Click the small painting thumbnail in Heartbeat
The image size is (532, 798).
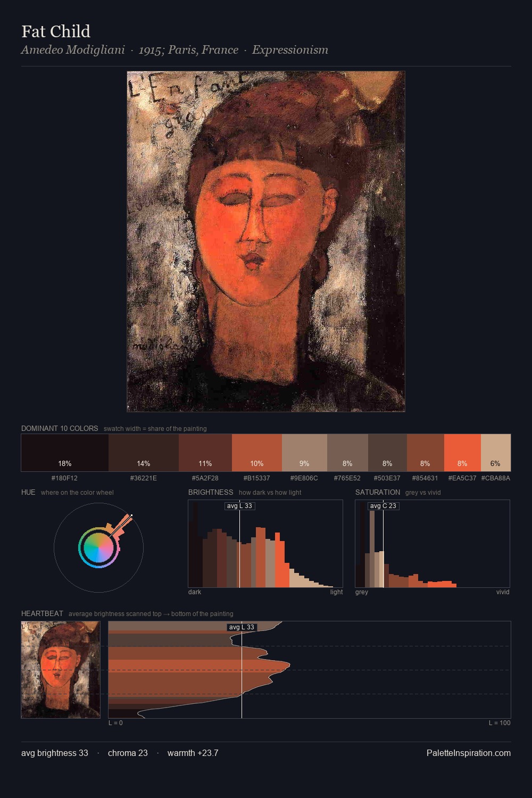coord(61,670)
